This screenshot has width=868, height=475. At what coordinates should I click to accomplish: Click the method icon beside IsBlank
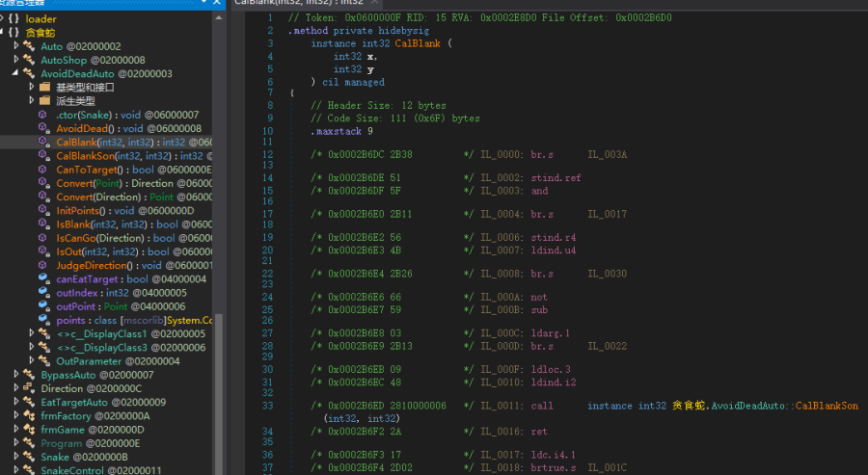click(x=44, y=224)
